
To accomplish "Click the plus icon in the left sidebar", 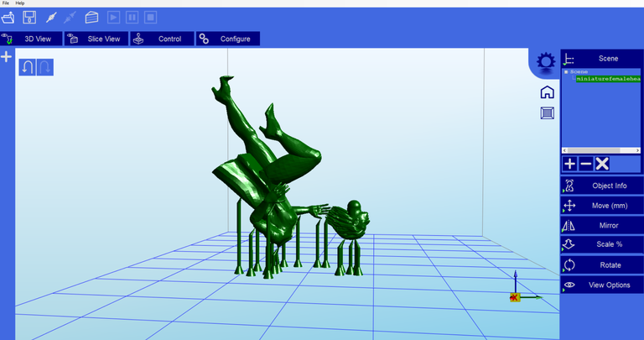I will pos(6,57).
